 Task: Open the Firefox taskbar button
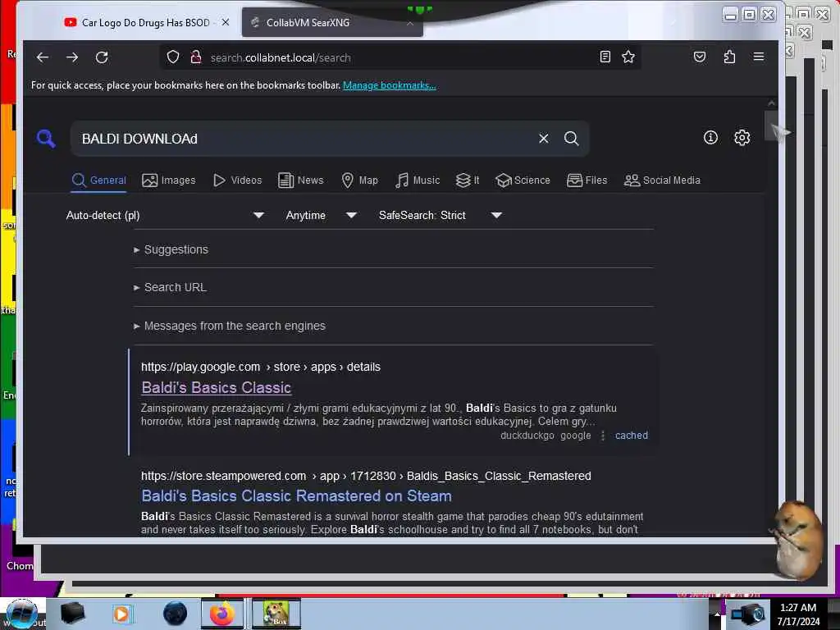pos(221,614)
